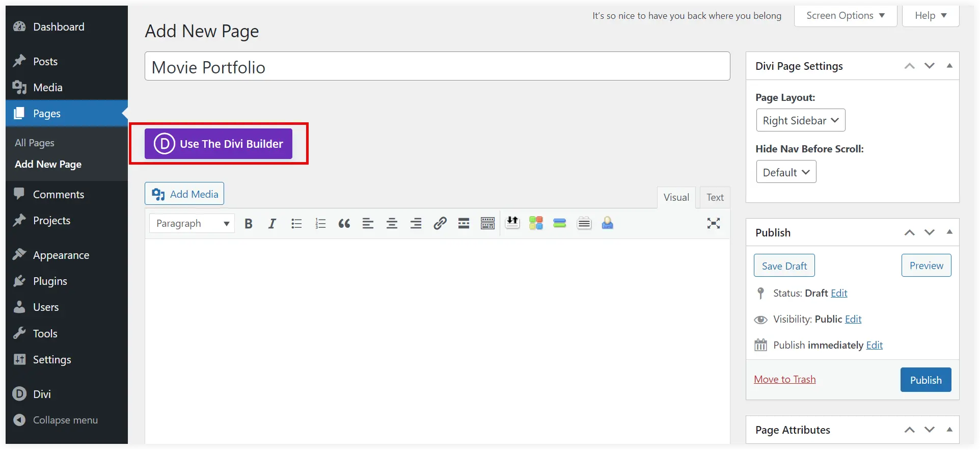This screenshot has width=980, height=450.
Task: Align text left
Action: click(x=368, y=223)
